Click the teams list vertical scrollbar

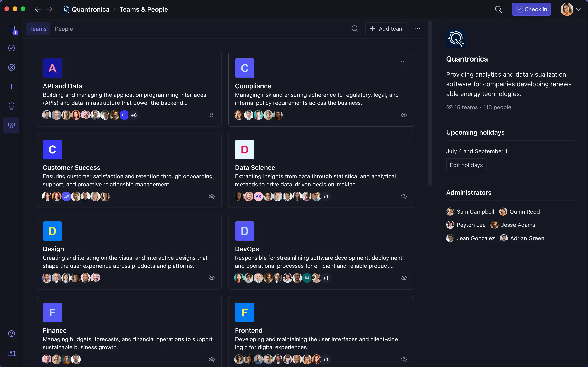[x=430, y=103]
